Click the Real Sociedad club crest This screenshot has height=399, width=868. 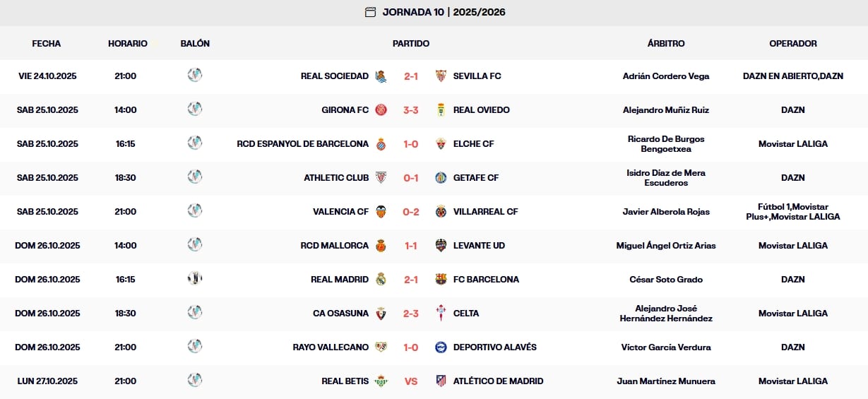(x=381, y=76)
